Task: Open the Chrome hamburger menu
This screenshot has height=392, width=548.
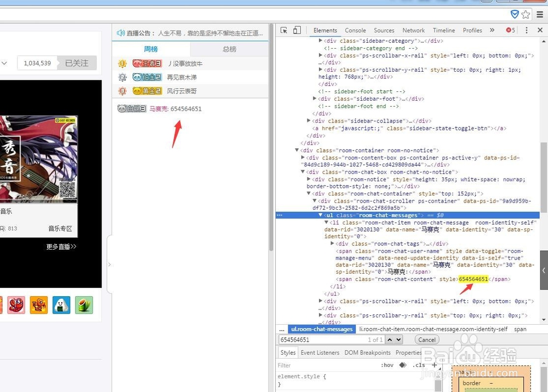Action: pos(540,14)
